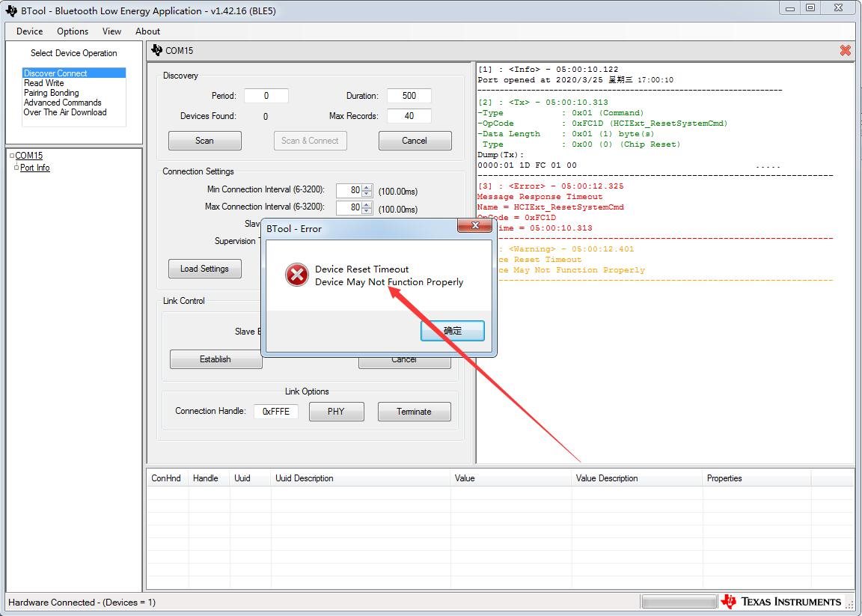Open the Options menu
862x616 pixels.
click(73, 31)
